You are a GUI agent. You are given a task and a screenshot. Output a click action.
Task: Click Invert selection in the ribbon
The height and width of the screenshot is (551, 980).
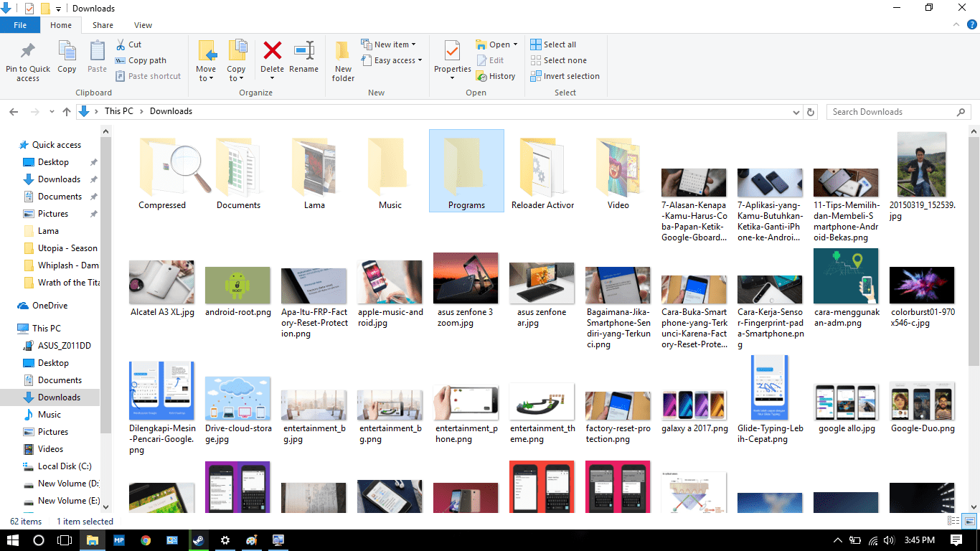pos(565,76)
